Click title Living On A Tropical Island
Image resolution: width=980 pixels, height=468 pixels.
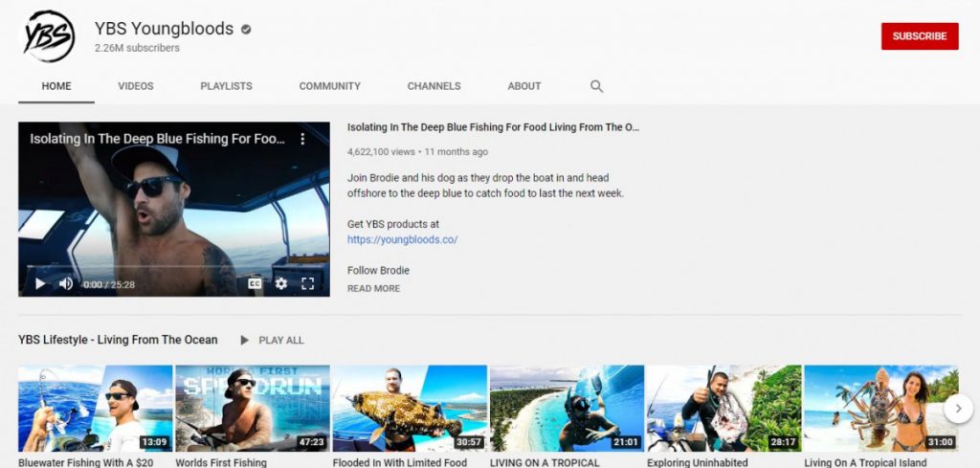[865, 462]
